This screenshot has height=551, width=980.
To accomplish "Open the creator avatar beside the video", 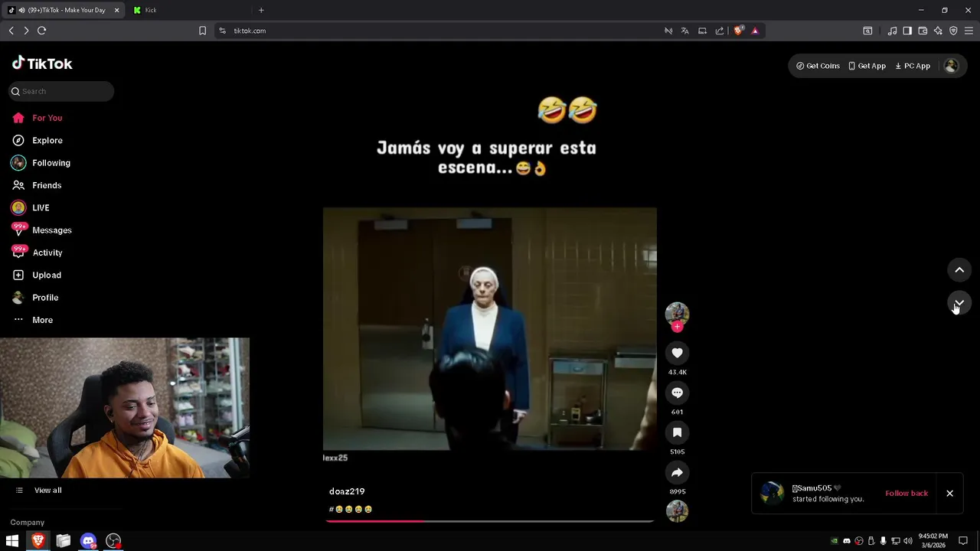I will 677,313.
